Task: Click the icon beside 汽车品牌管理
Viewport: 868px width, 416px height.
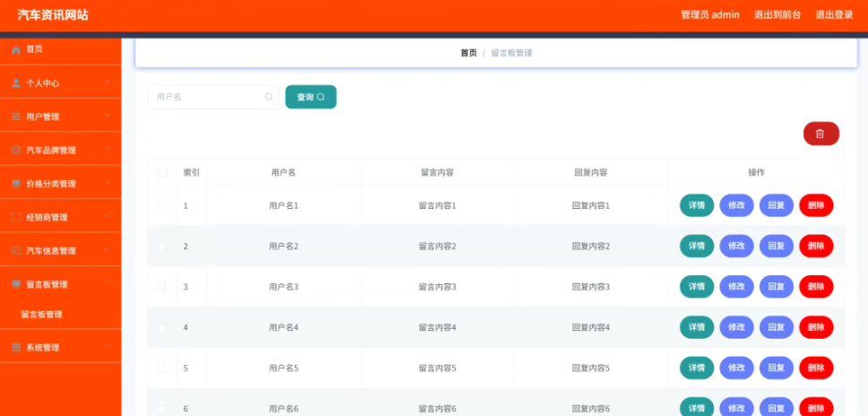Action: click(x=16, y=150)
